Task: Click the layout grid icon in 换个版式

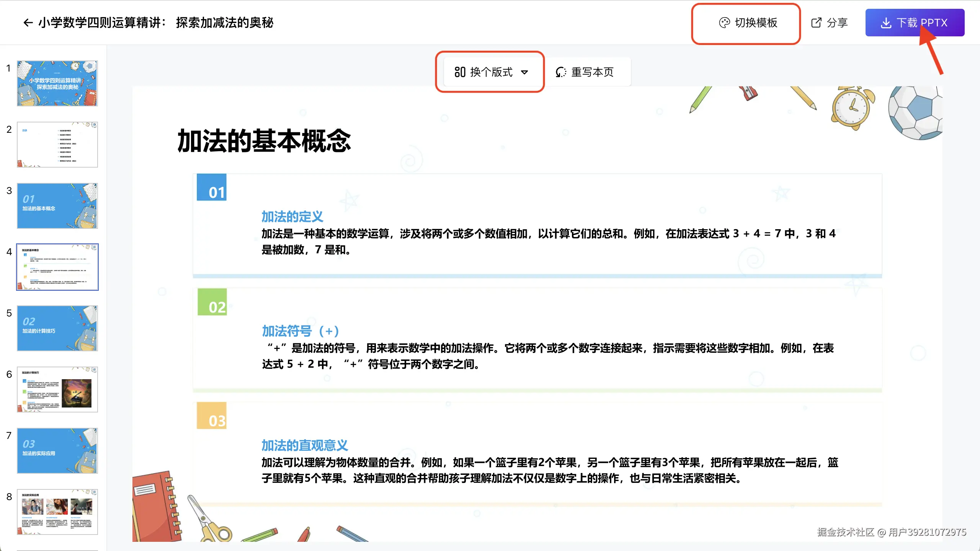Action: pyautogui.click(x=460, y=72)
